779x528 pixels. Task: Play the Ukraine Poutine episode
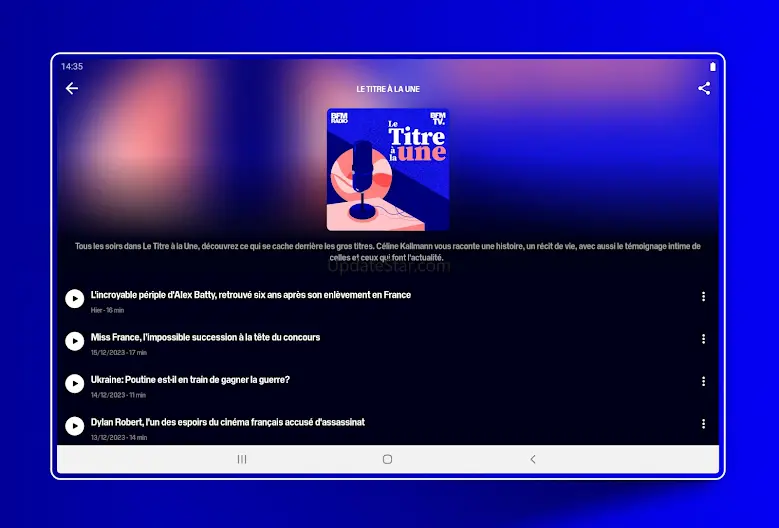tap(75, 383)
